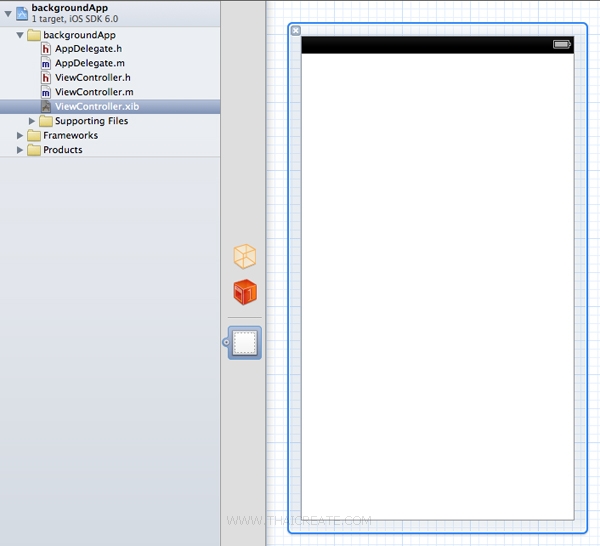
Task: Expand the Supporting Files folder
Action: click(x=32, y=121)
